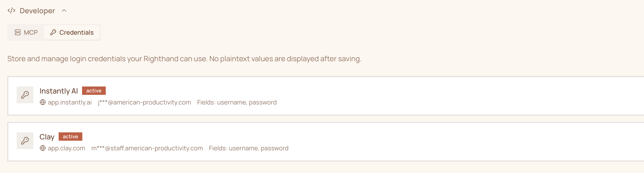Viewport: 644px width, 173px height.
Task: Select the key icon inside Clay's square tile
Action: (25, 140)
